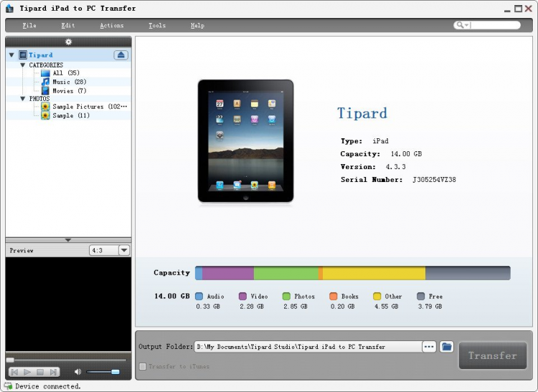Open the Tools menu

tap(157, 25)
